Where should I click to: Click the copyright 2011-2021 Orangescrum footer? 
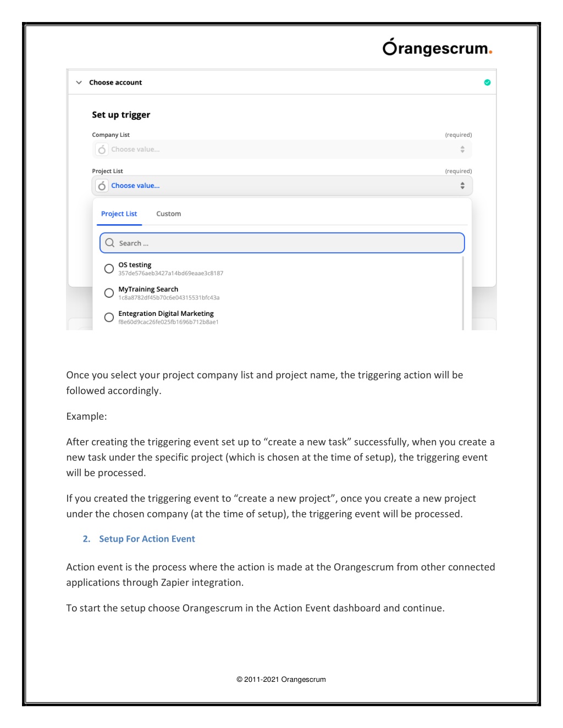point(281,680)
